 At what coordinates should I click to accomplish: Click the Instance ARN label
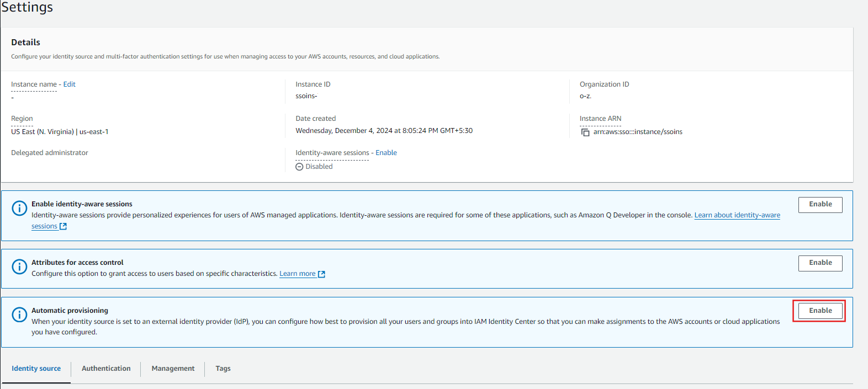[600, 119]
